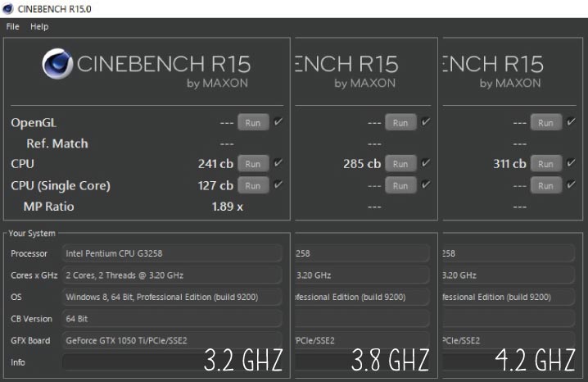
Task: Click the "Ref. Match" label
Action: click(57, 143)
